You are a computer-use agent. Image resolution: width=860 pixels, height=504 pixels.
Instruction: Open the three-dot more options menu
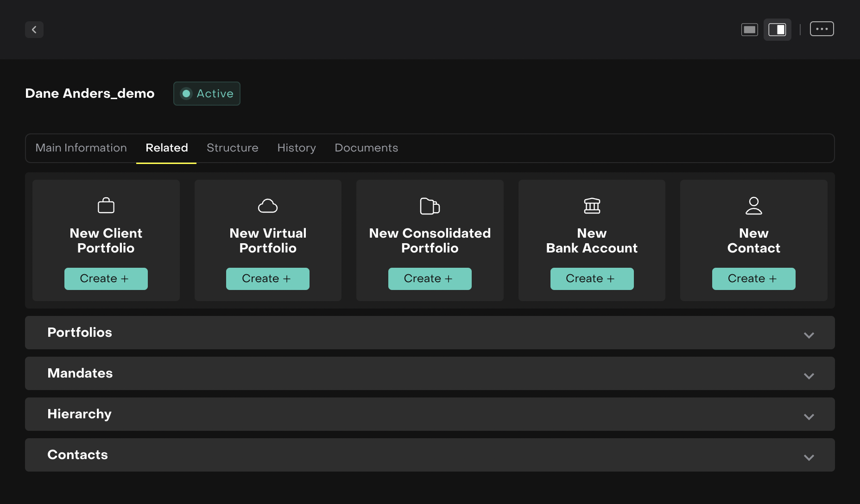pos(822,29)
